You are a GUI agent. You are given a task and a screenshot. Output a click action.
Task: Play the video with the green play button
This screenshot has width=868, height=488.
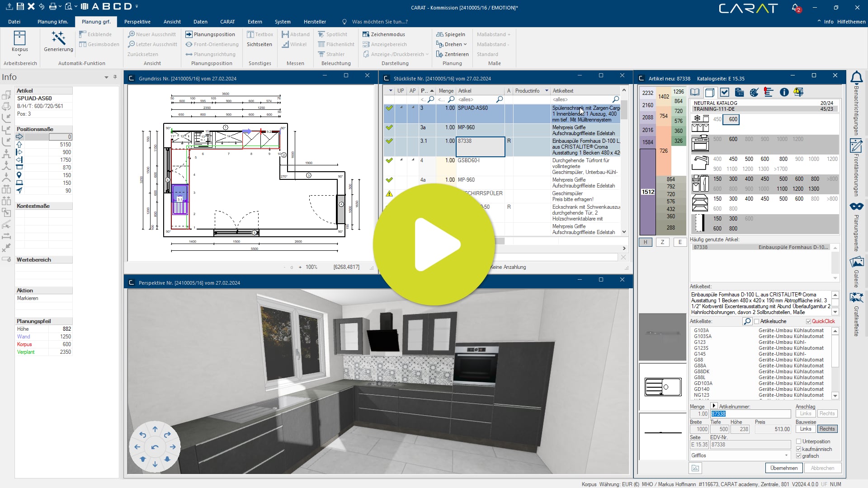(x=434, y=244)
